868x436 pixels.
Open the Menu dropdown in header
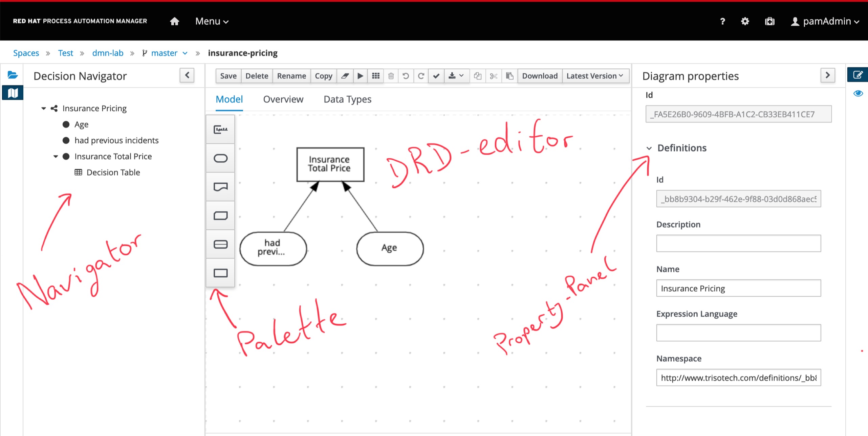click(212, 21)
